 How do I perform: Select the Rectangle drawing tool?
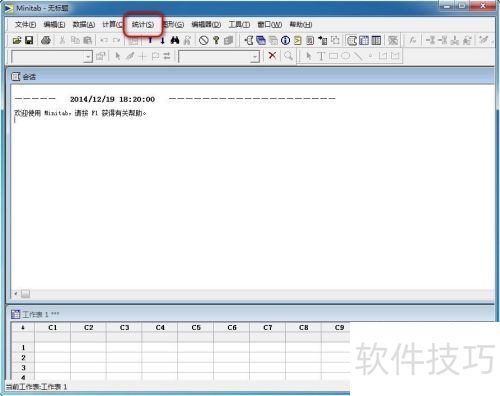click(x=333, y=56)
